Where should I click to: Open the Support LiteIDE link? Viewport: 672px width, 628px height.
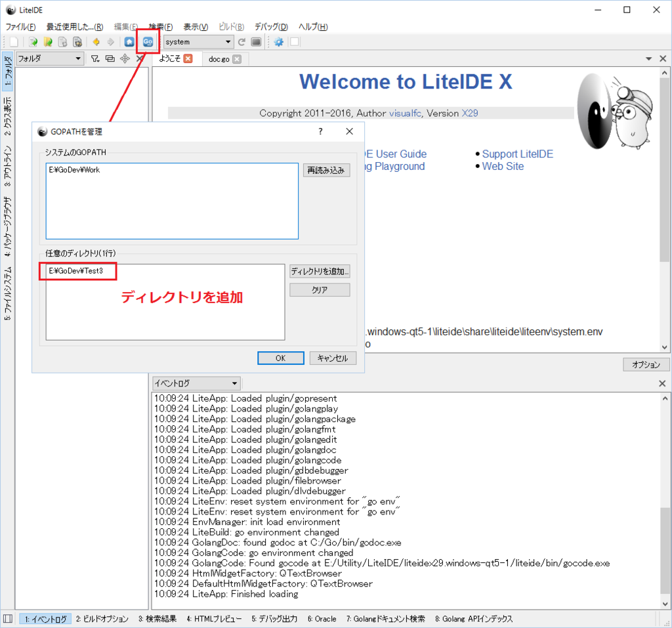[x=517, y=154]
